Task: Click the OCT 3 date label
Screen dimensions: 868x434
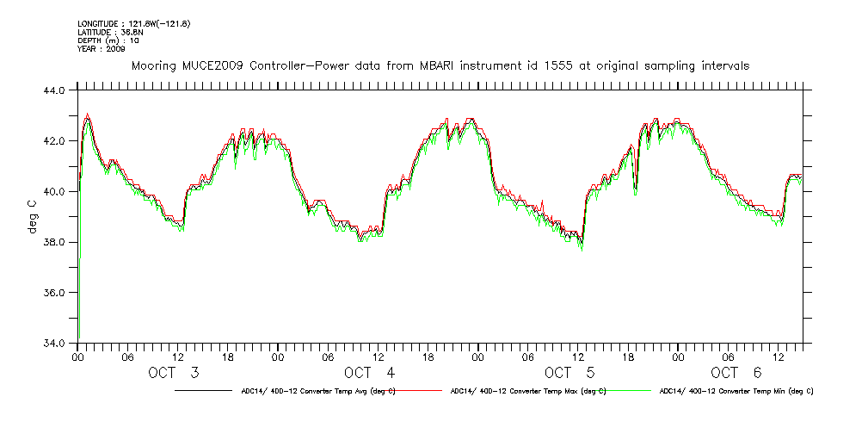Action: [176, 373]
